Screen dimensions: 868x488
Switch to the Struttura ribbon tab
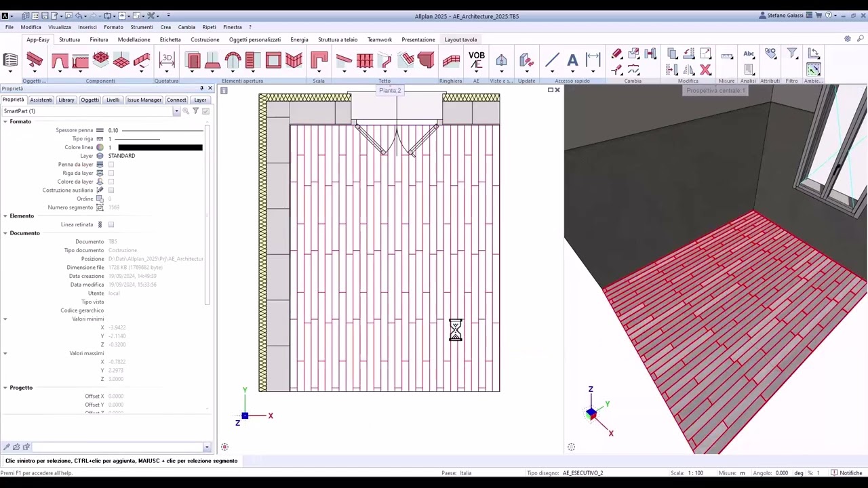coord(69,39)
